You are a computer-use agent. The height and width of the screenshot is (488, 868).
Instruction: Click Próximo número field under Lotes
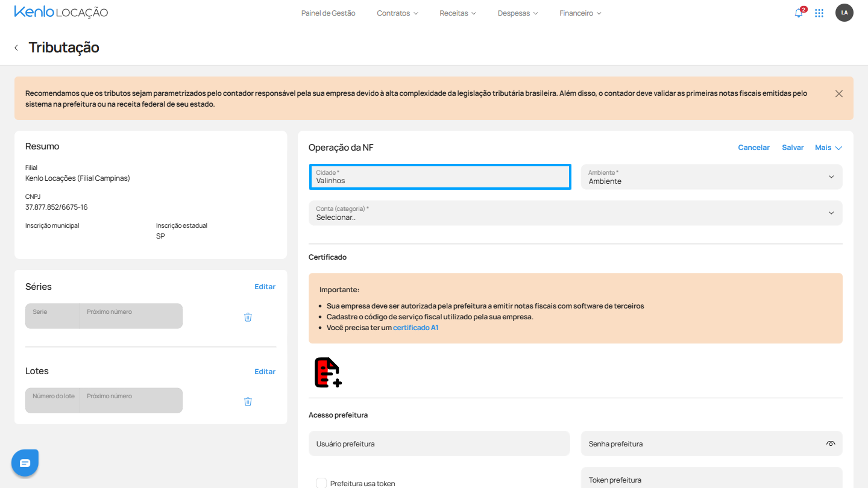131,401
